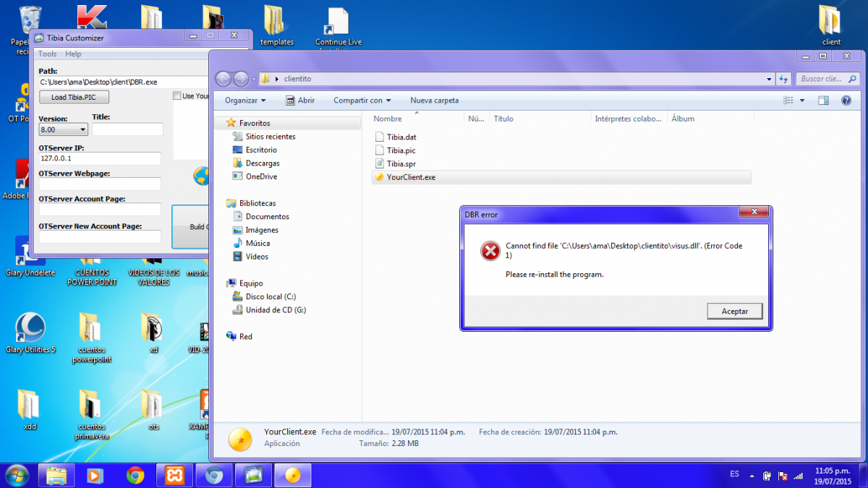Open Windows Explorer from the taskbar
The height and width of the screenshot is (488, 868).
tap(57, 475)
